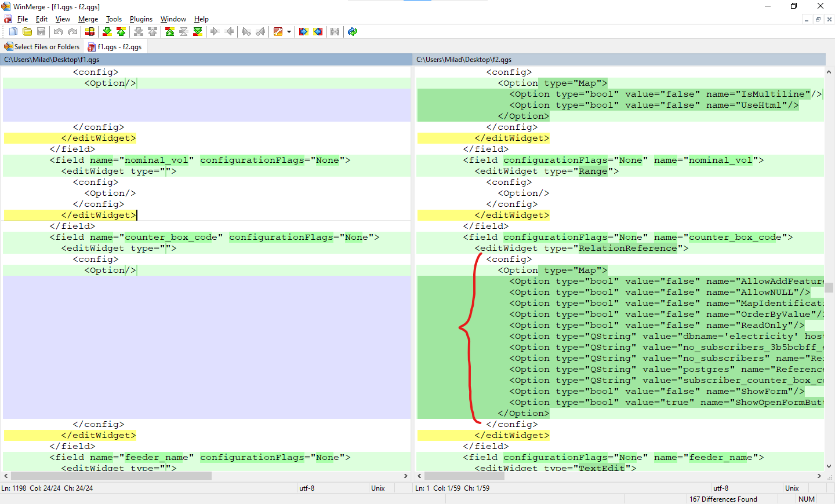Expand the Options toolbar dropdown arrow

pos(289,31)
